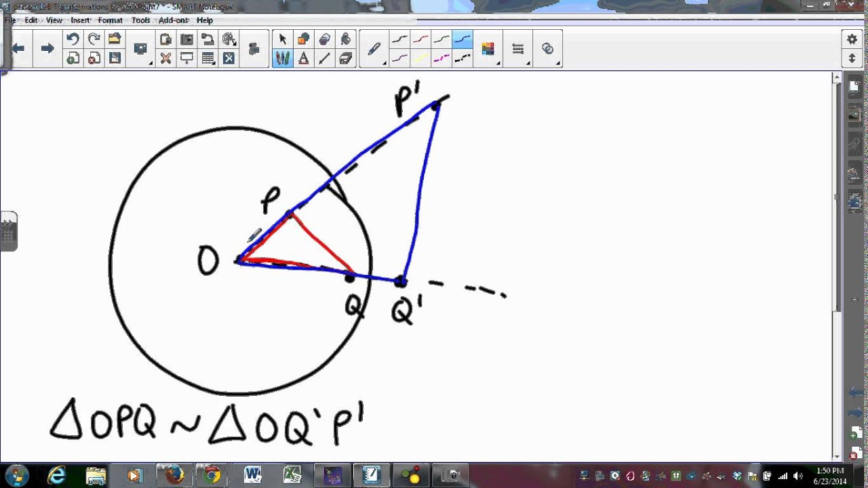868x488 pixels.
Task: Open the Format menu
Action: pos(111,20)
